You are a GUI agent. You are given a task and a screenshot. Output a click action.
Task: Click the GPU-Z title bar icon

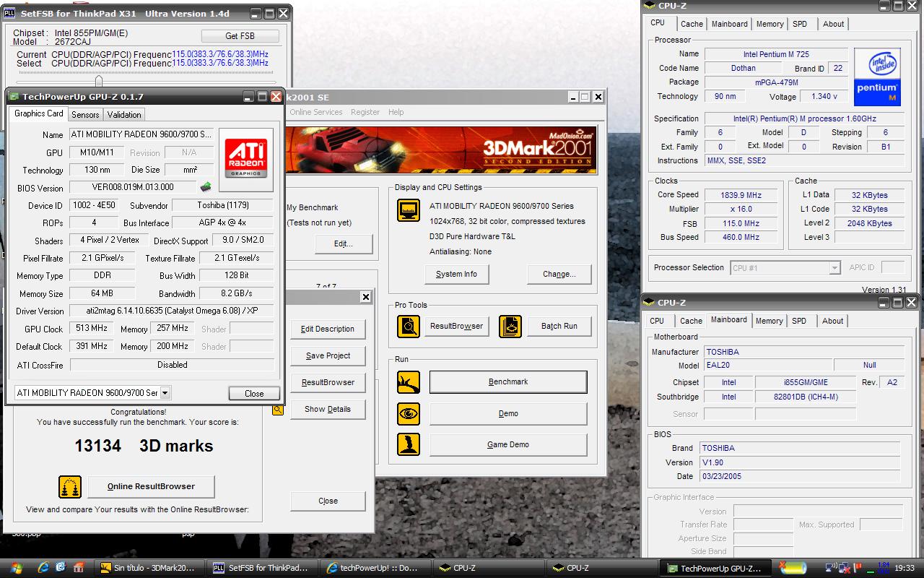tap(14, 97)
